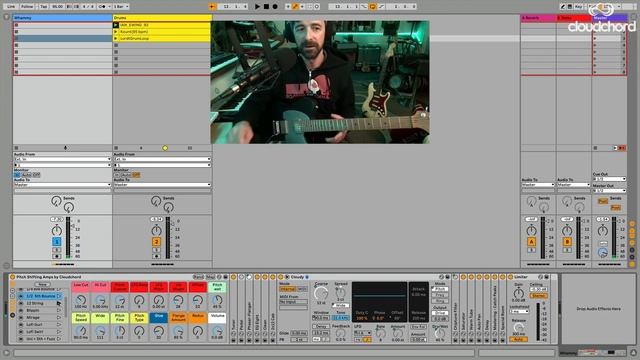Open the Whammy Audio To dropdown
This screenshot has width=640, height=360.
click(x=62, y=185)
